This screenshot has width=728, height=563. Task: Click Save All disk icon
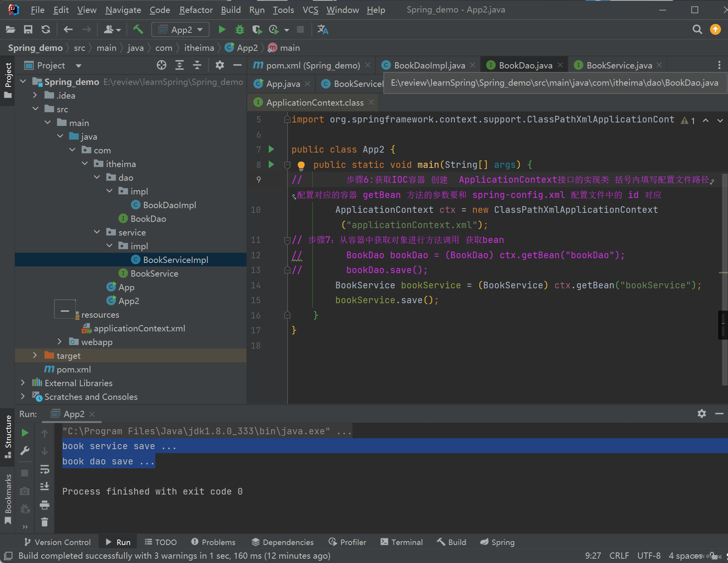[28, 30]
